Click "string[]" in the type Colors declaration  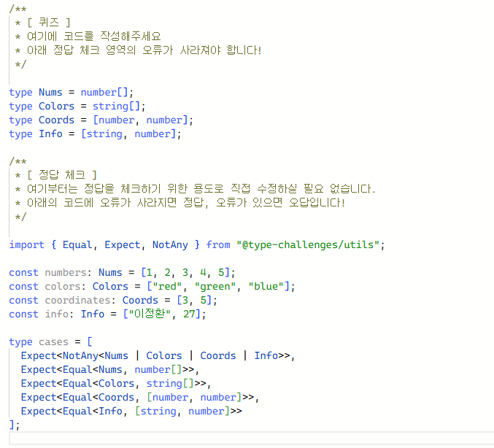(x=116, y=107)
